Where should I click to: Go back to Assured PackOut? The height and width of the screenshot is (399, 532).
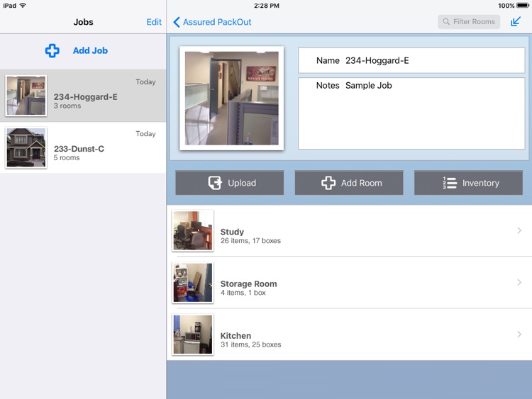click(x=212, y=22)
